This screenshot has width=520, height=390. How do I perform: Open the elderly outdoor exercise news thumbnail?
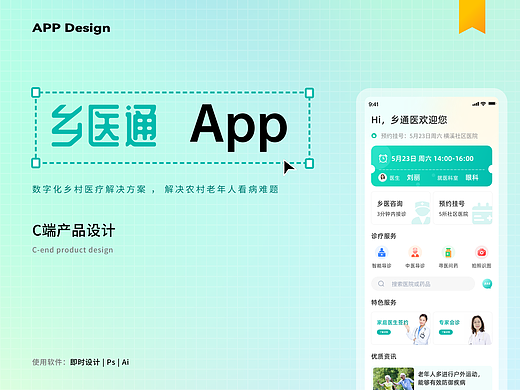[x=393, y=379]
